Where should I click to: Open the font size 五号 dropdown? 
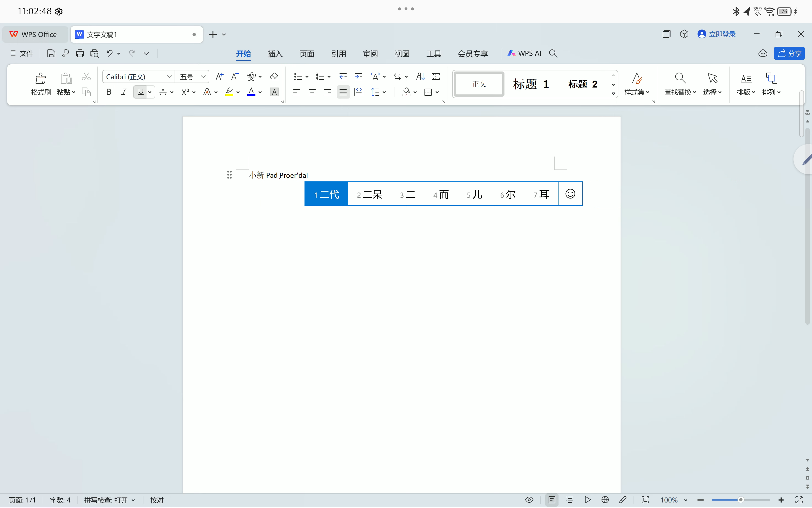[x=203, y=76]
